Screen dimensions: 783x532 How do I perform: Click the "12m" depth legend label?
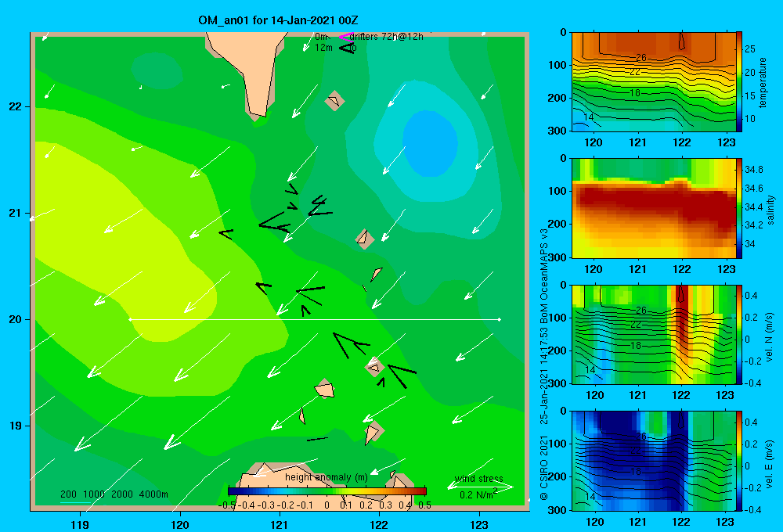[323, 48]
